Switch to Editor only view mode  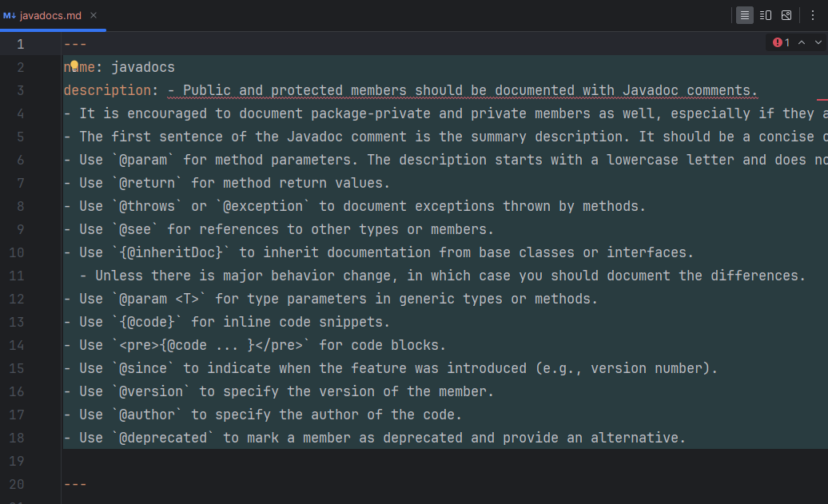tap(745, 15)
